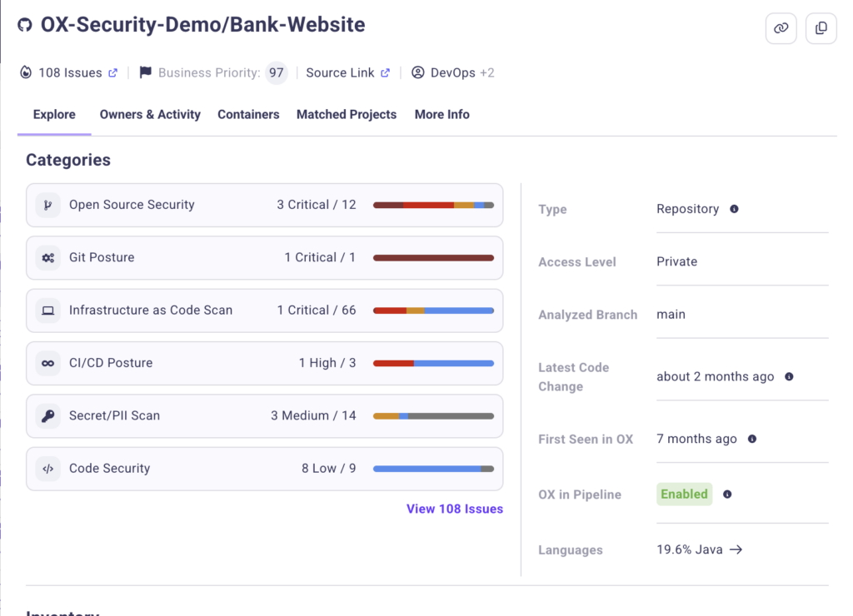Image resolution: width=853 pixels, height=616 pixels.
Task: Click the arrow next to 19.6% Java
Action: click(736, 549)
